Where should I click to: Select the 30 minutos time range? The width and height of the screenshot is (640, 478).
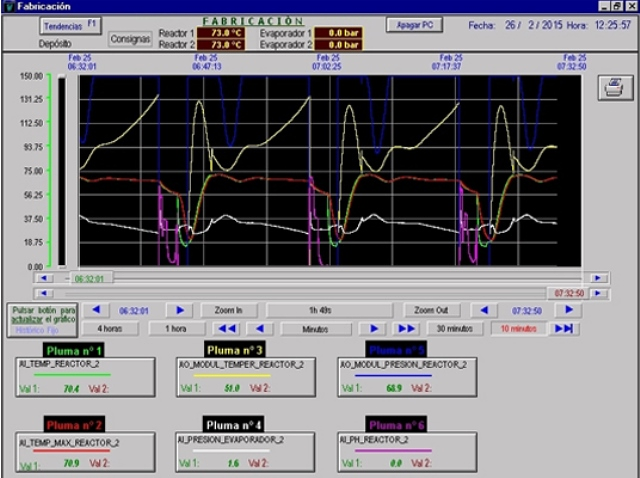[x=455, y=328]
